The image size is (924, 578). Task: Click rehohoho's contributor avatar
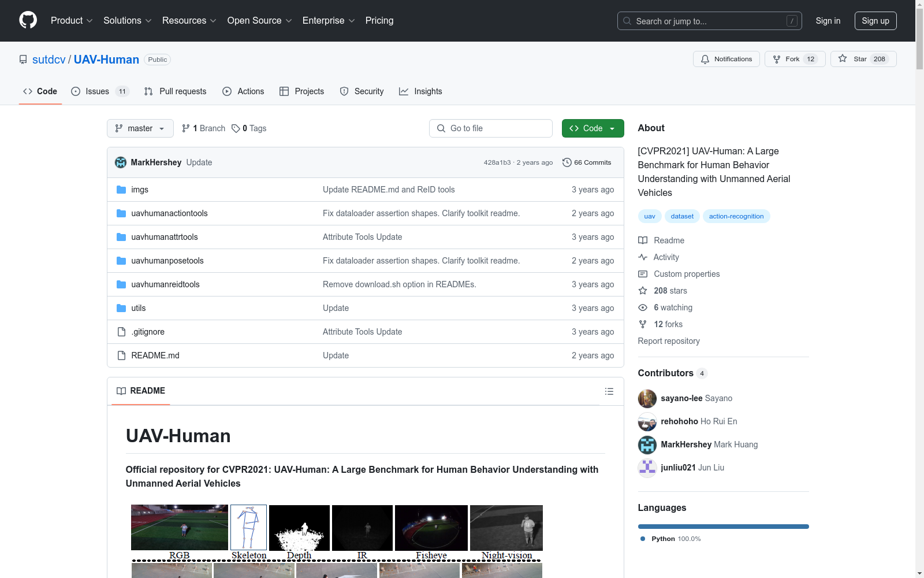(647, 421)
